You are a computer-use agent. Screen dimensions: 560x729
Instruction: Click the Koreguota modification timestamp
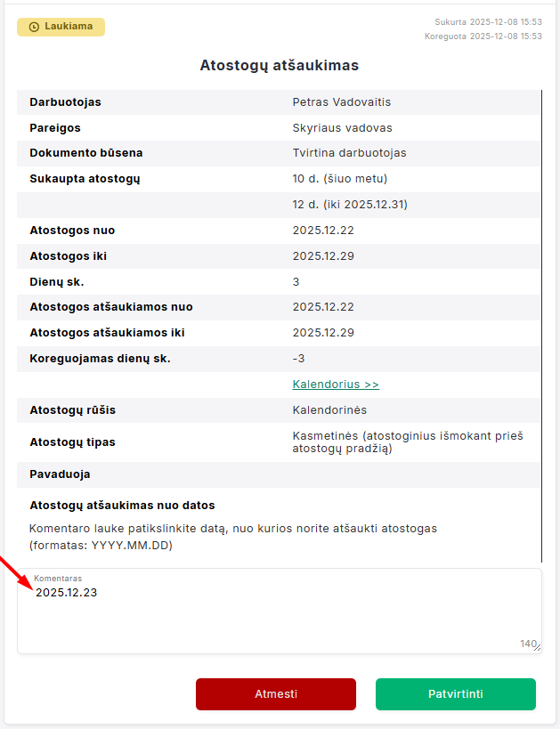(x=483, y=36)
